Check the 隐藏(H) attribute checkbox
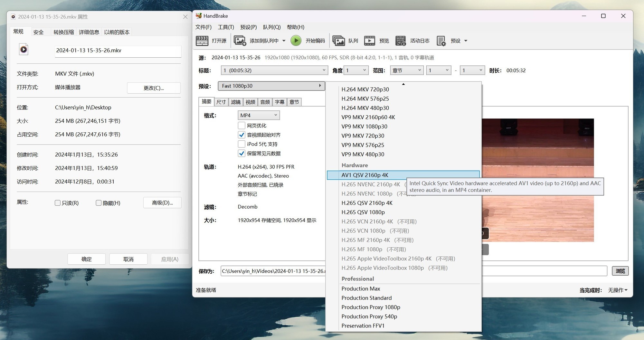 [99, 203]
